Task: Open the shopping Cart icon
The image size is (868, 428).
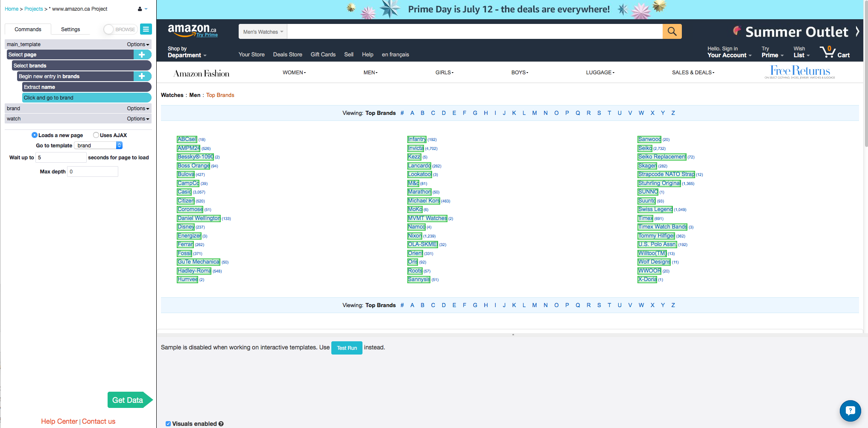Action: 835,52
